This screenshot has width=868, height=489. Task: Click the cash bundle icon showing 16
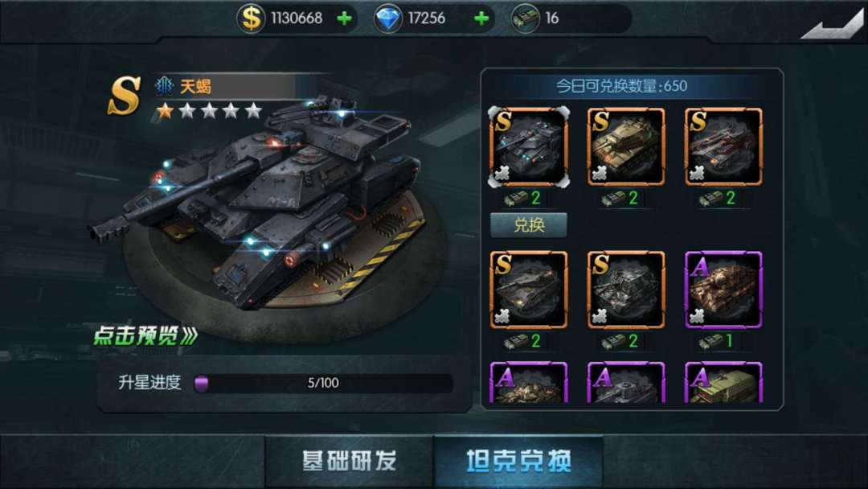pyautogui.click(x=525, y=18)
